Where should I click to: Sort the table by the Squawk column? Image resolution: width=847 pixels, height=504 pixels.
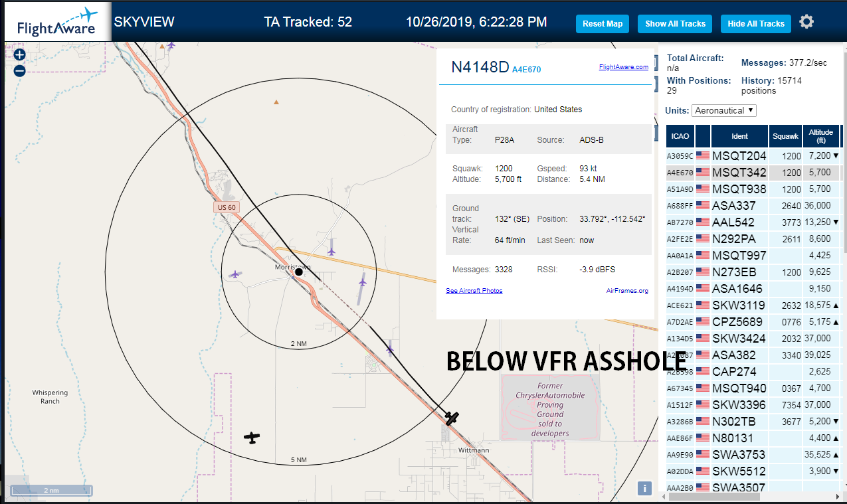click(x=785, y=136)
